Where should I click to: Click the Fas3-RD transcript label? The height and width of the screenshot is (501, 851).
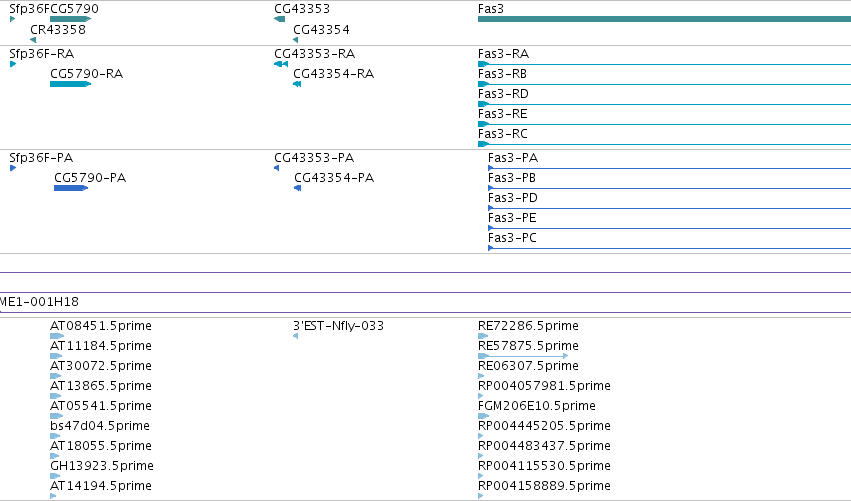[x=503, y=94]
